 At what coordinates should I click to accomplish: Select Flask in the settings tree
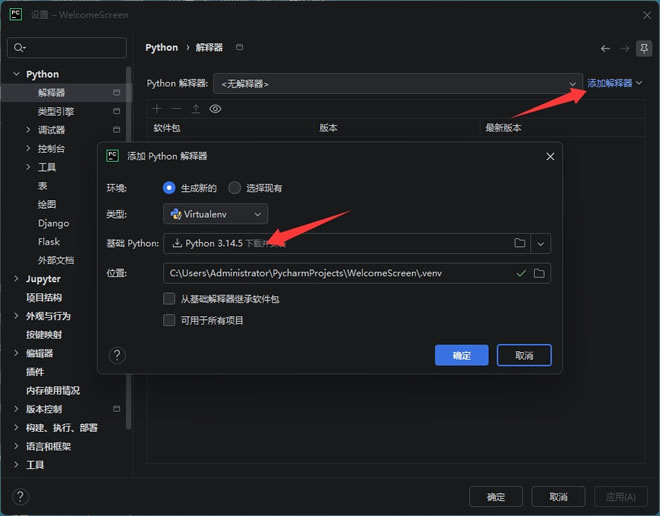pos(49,242)
